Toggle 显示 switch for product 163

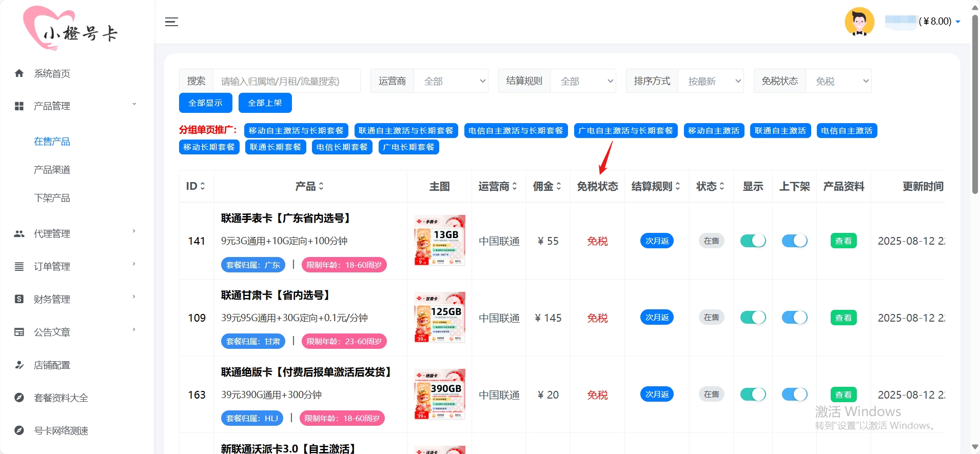coord(753,394)
